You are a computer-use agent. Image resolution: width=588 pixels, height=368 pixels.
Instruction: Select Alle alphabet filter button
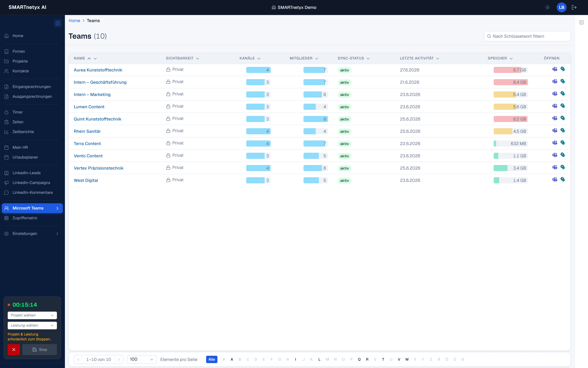tap(212, 359)
